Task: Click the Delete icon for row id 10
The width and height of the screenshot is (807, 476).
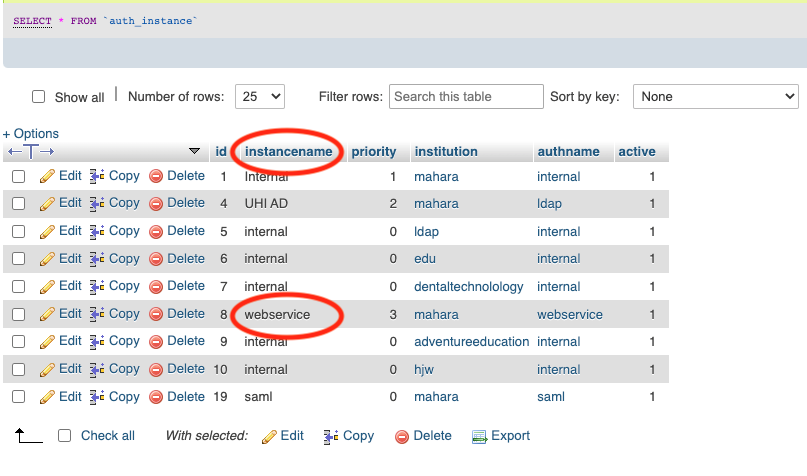Action: click(x=156, y=369)
